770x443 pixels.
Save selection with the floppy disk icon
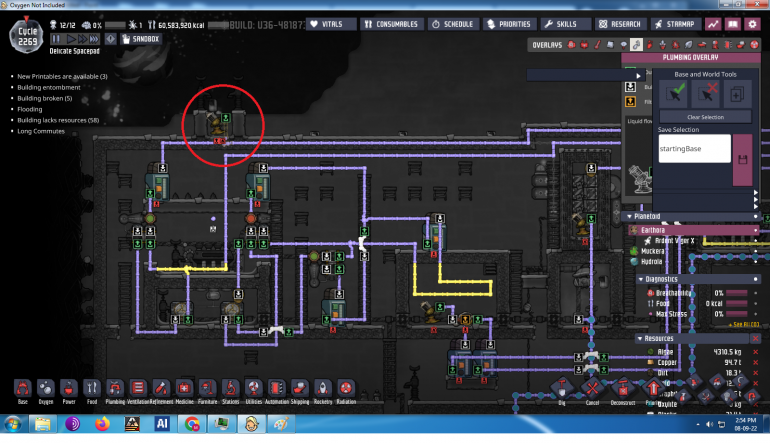coord(742,160)
